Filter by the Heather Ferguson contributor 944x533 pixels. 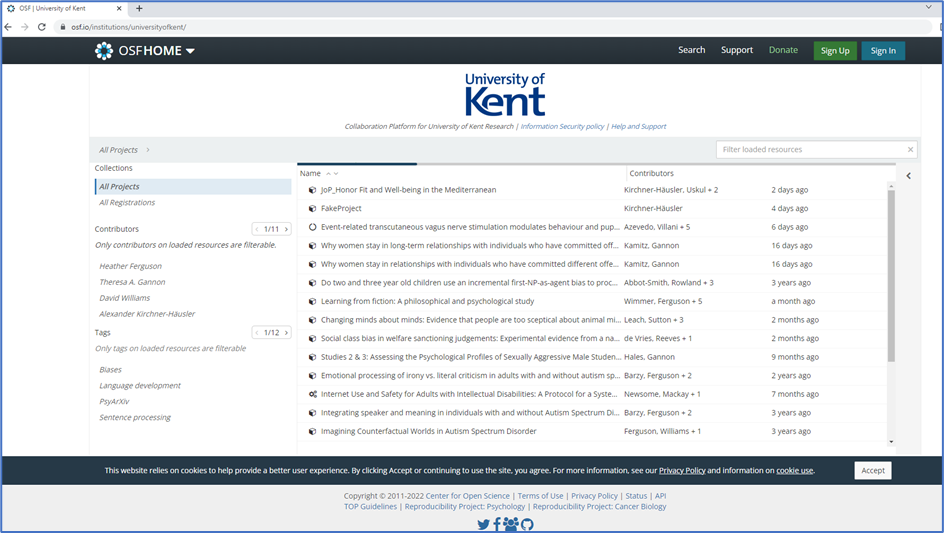tap(130, 266)
